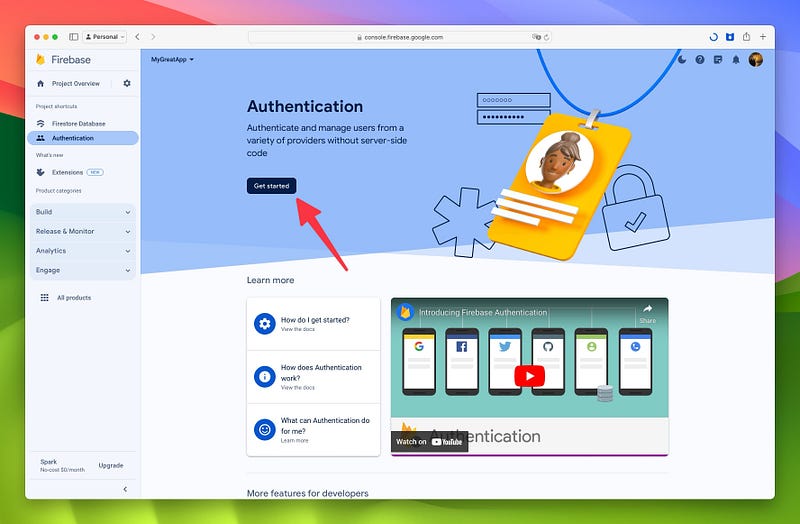Click the Bitwarden extension icon in toolbar
800x524 pixels.
click(x=730, y=37)
